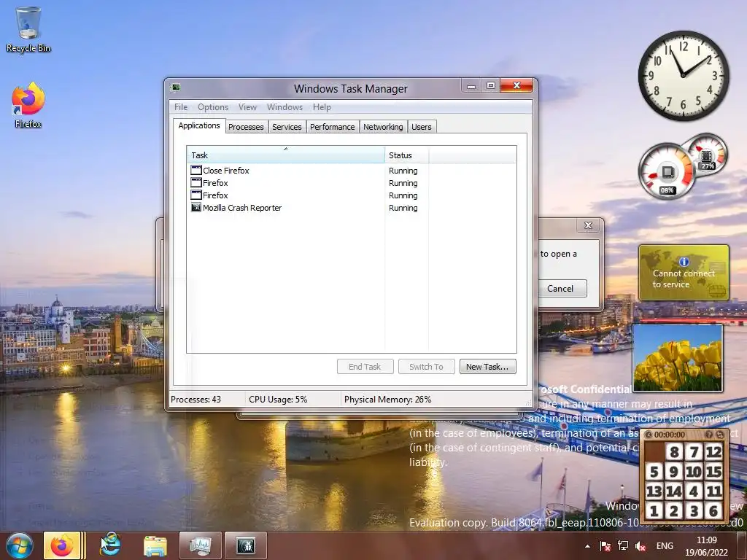Click the Firefox taskbar icon
747x560 pixels.
click(x=63, y=545)
